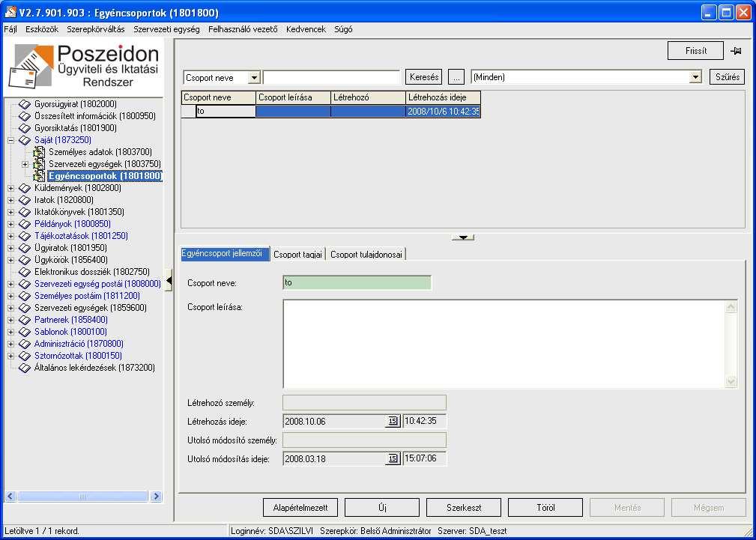
Task: Click the Saját folder icon
Action: [x=25, y=140]
